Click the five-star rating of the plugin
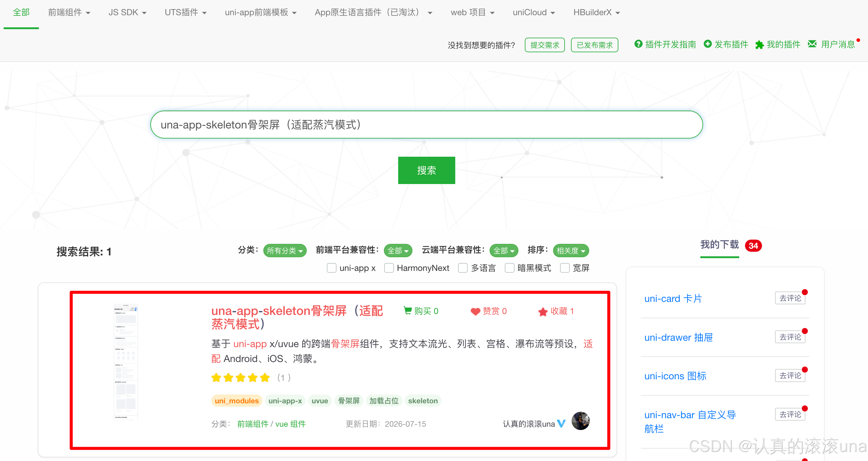Screen dimensions: 868x461 coord(241,377)
